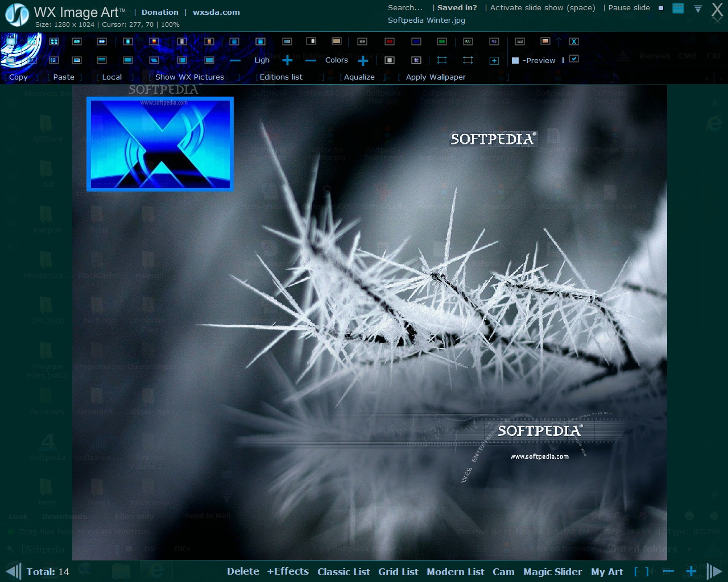This screenshot has width=728, height=582.
Task: Click the script text effect icon
Action: pos(468,41)
